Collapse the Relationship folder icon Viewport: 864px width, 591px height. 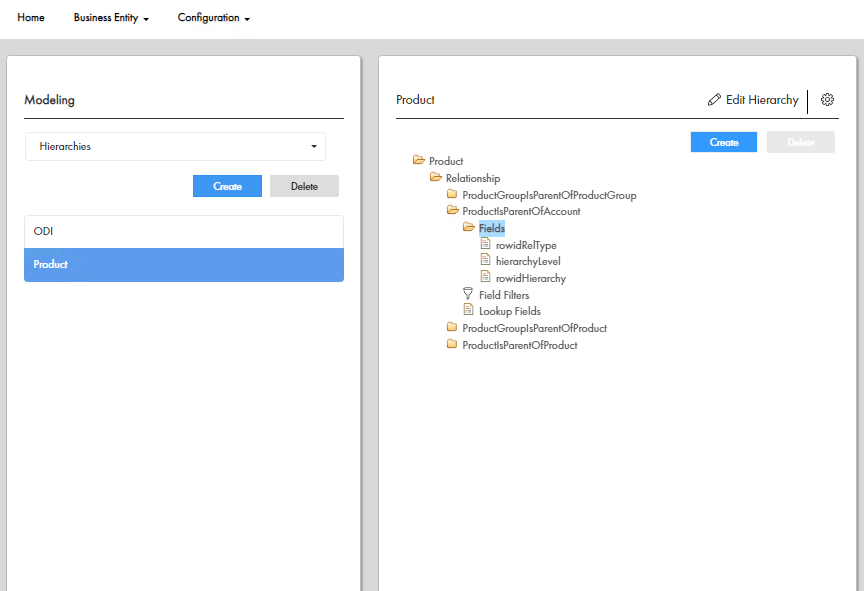pyautogui.click(x=436, y=177)
